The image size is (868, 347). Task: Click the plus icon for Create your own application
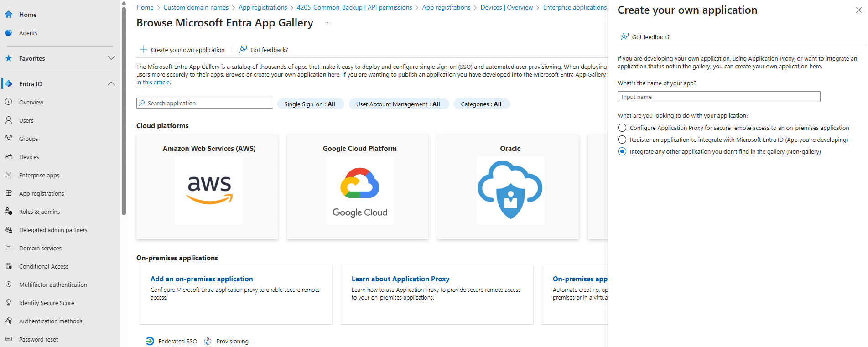click(144, 49)
